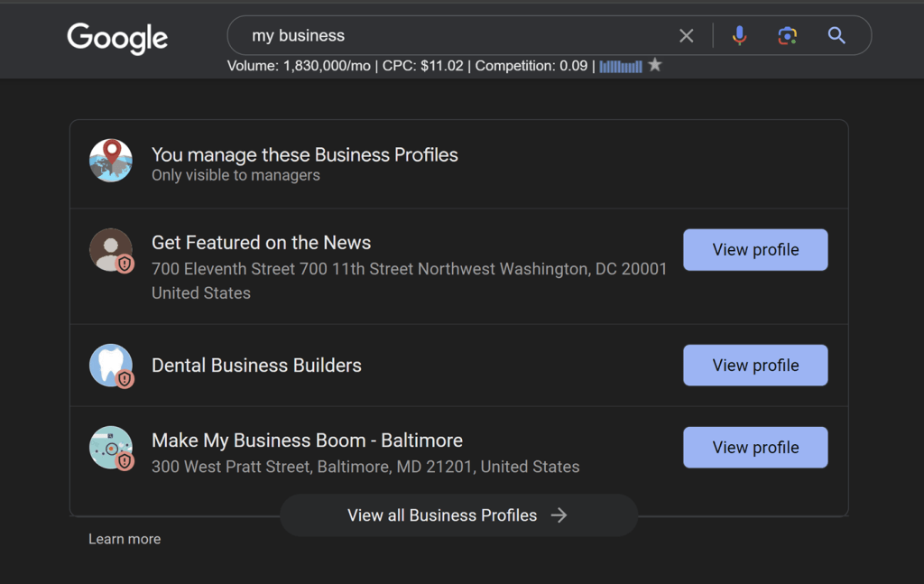Open the Learn more link
This screenshot has height=584, width=924.
125,539
